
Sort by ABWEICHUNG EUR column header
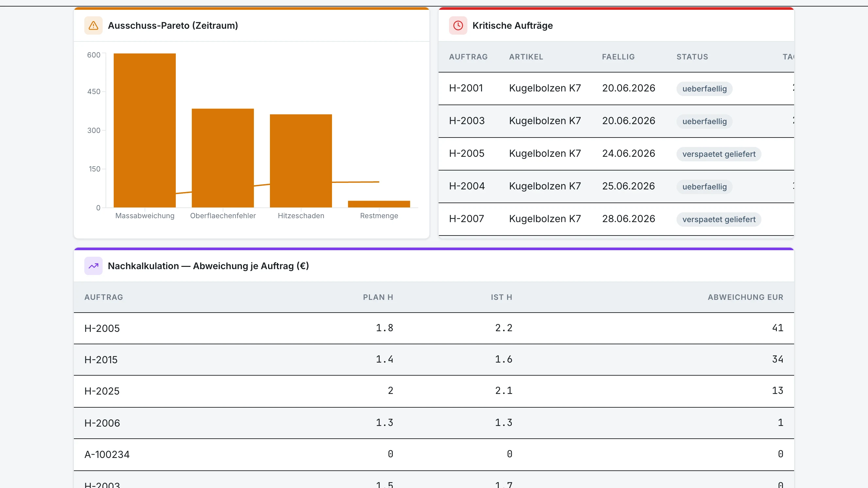pyautogui.click(x=745, y=297)
